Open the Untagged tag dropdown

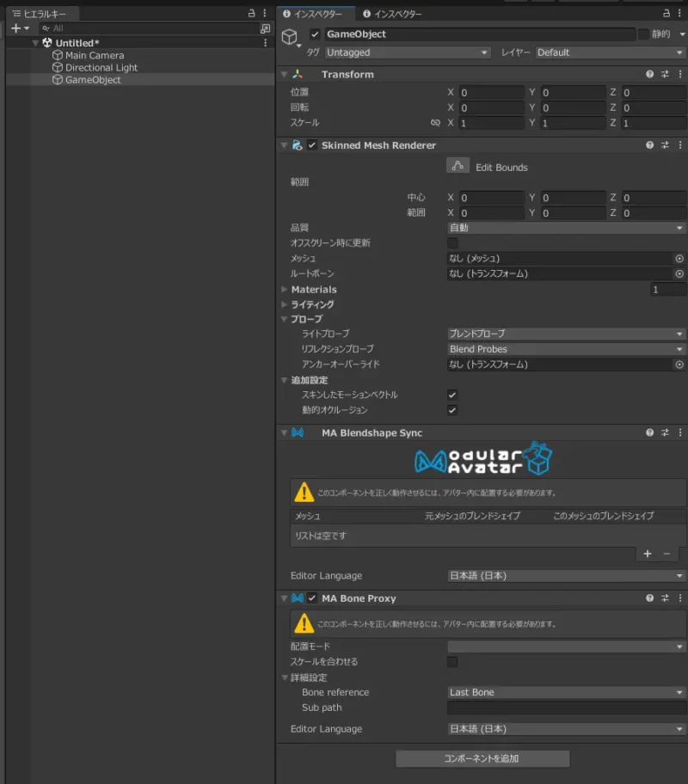click(x=408, y=52)
